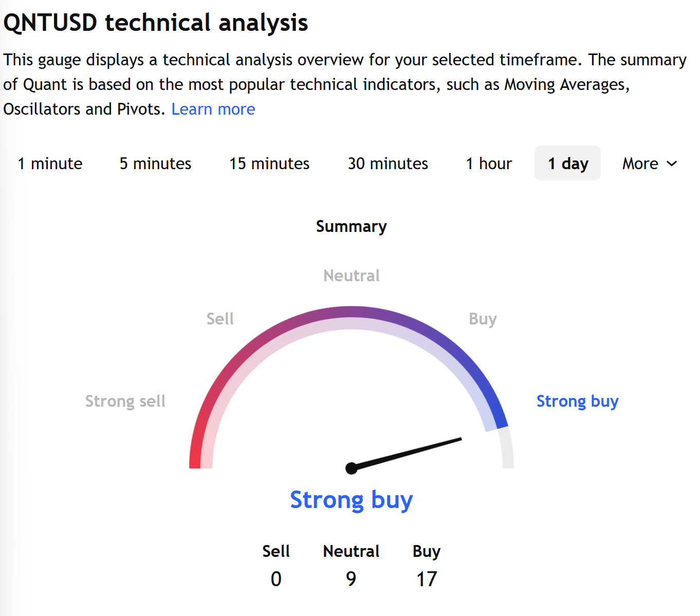The height and width of the screenshot is (616, 700).
Task: Click the needle pivot dot
Action: [x=352, y=468]
